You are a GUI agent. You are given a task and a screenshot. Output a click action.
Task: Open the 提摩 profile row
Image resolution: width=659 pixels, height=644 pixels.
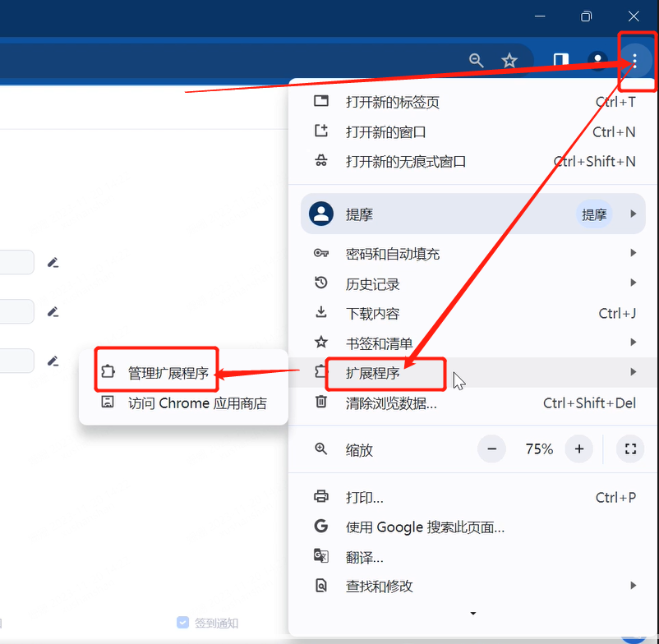click(x=472, y=214)
